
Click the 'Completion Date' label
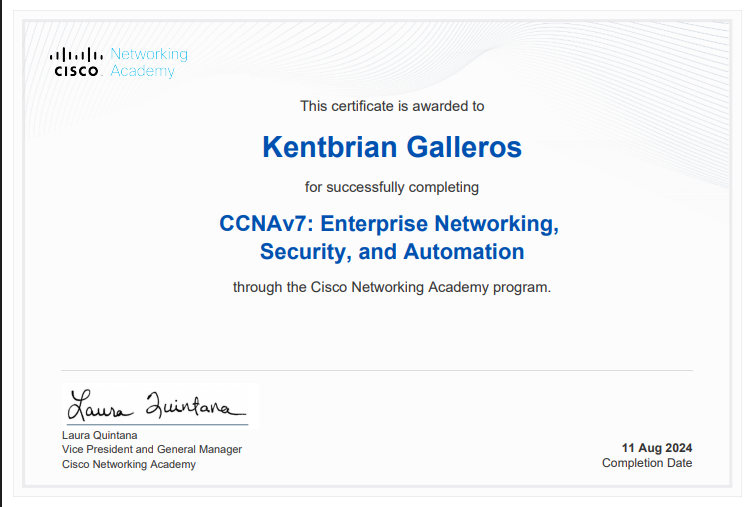tap(647, 463)
